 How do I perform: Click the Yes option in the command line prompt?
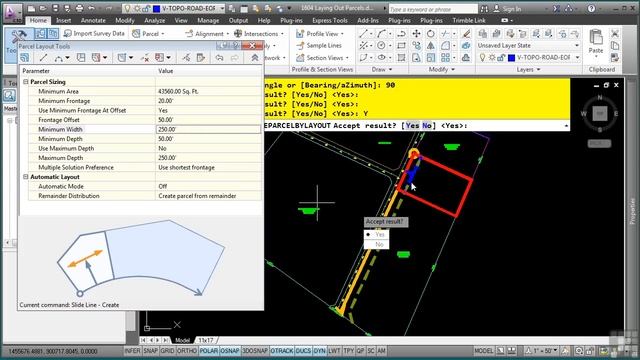(x=412, y=126)
